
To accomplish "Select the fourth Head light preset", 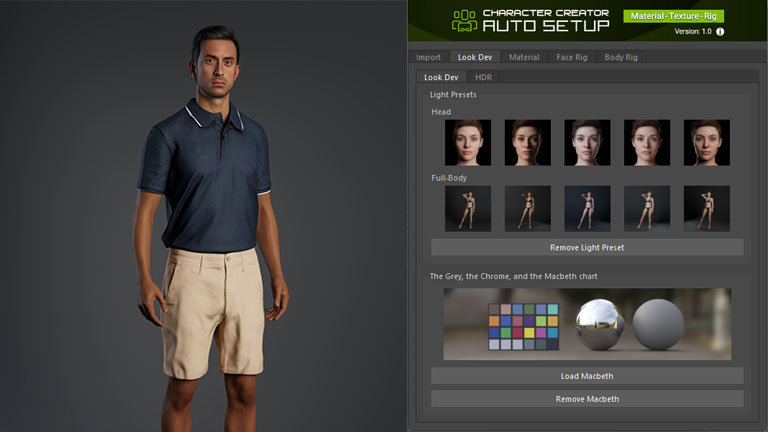I will 647,143.
